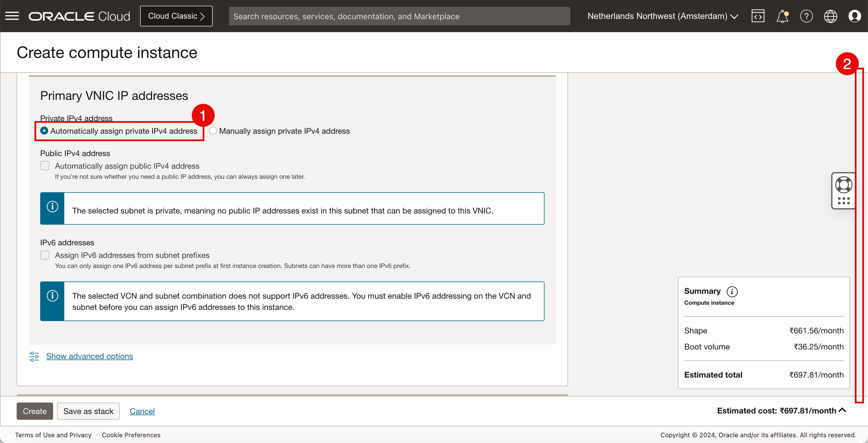Click Show advanced options link

(x=89, y=356)
